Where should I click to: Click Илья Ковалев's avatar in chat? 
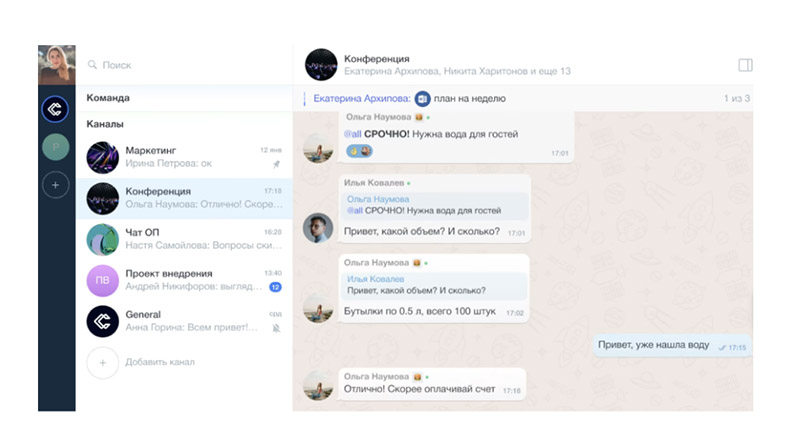point(318,227)
